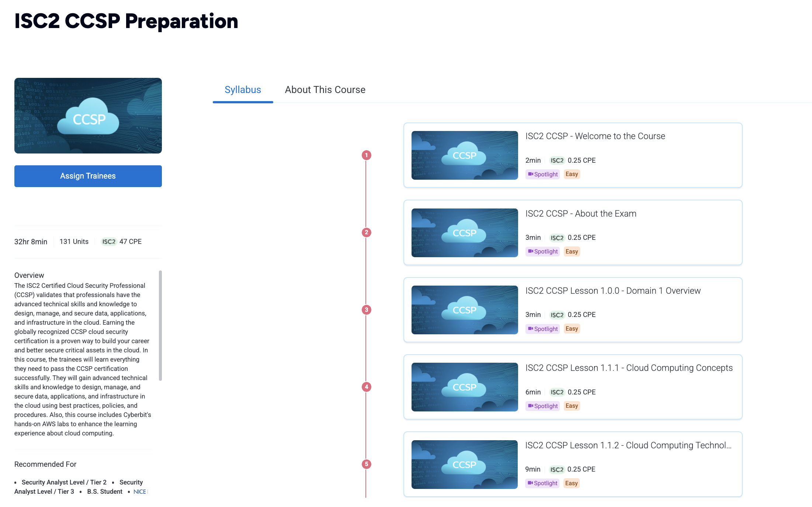Select timeline step marker 1
812x507 pixels.
coord(366,155)
